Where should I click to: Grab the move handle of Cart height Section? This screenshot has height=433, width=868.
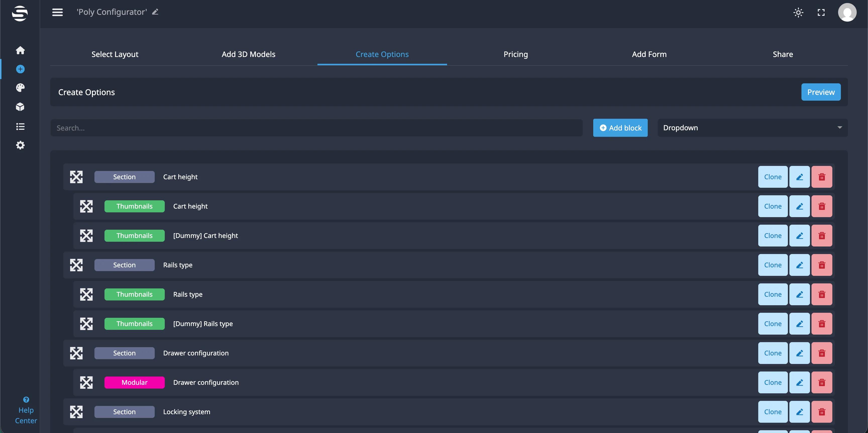pyautogui.click(x=76, y=177)
